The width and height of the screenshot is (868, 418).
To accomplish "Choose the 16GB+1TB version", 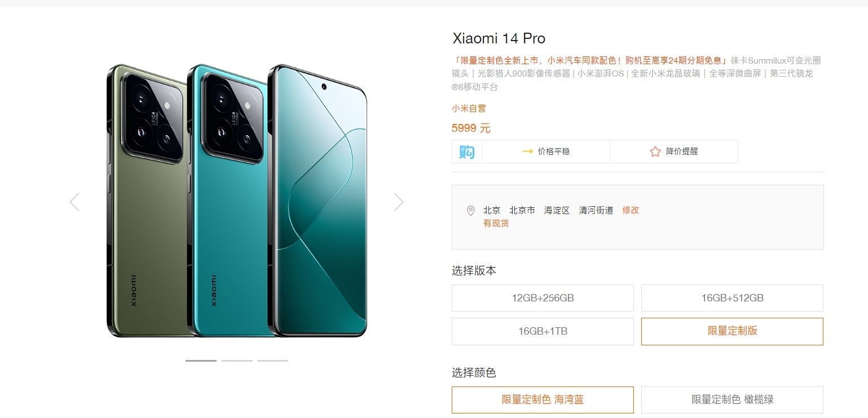I will (x=543, y=331).
